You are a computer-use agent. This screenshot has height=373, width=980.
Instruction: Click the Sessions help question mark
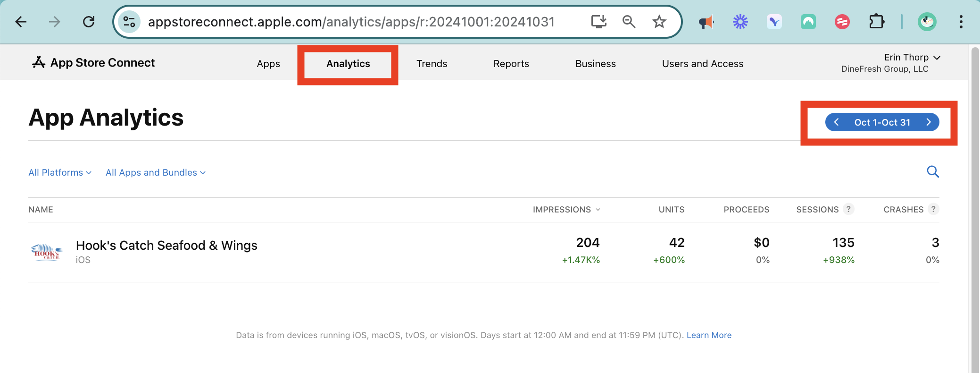coord(848,209)
